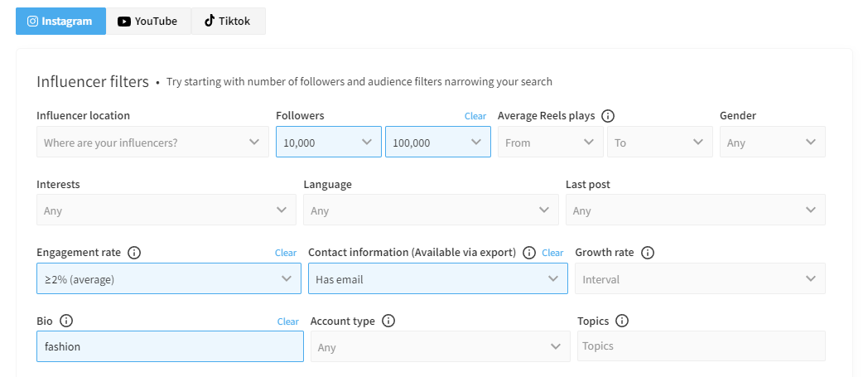Click the info icon beside Bio label
Screen dimensions: 868x377
pyautogui.click(x=67, y=321)
